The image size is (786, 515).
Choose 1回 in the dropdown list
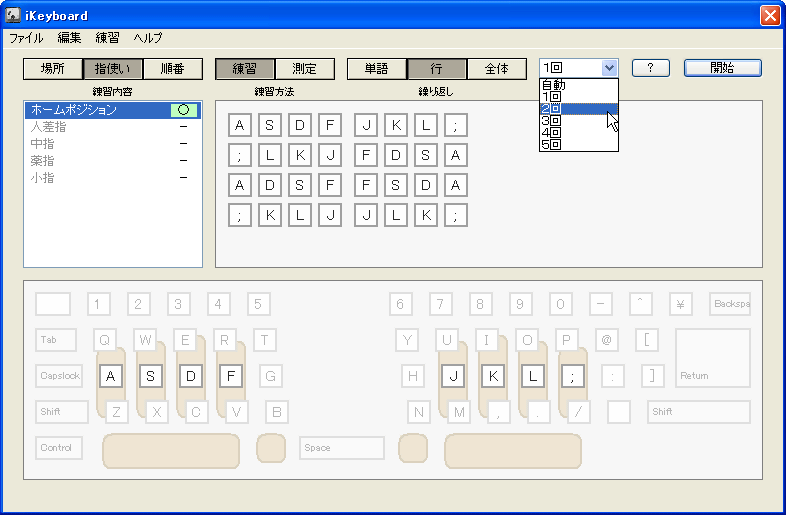578,97
